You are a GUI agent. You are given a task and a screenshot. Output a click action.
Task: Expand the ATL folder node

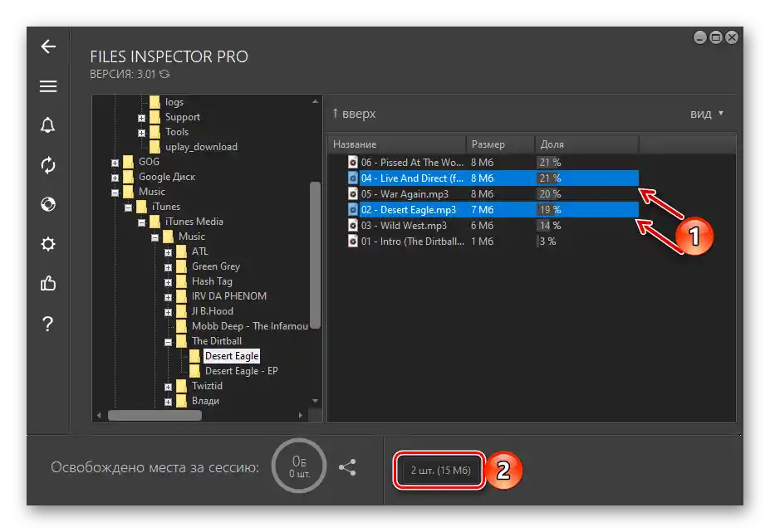pyautogui.click(x=168, y=252)
